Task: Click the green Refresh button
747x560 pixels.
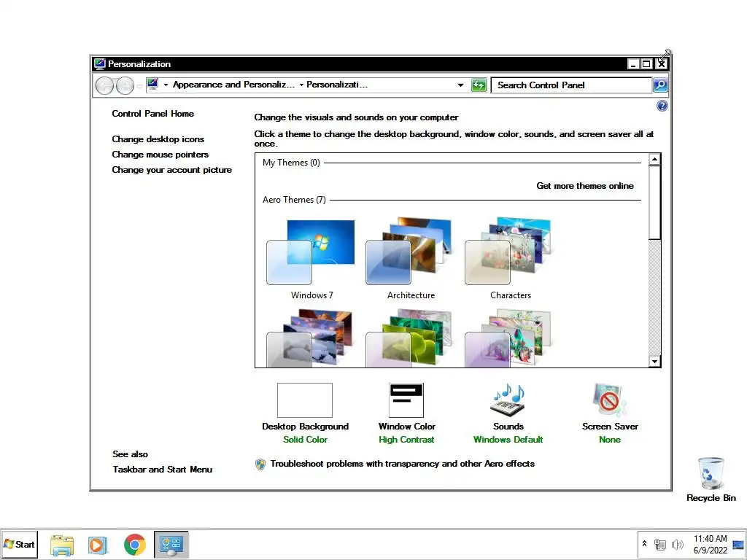Action: click(x=479, y=85)
